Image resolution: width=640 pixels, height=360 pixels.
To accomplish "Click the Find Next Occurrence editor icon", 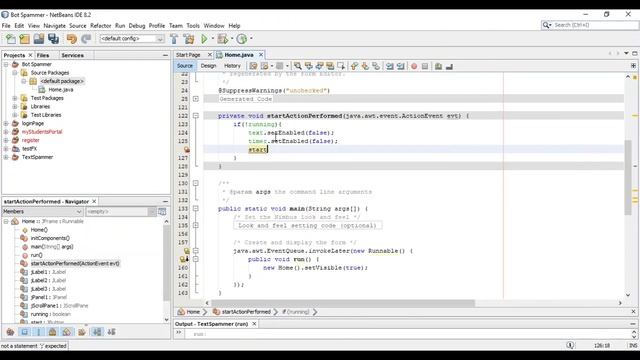I will 320,66.
